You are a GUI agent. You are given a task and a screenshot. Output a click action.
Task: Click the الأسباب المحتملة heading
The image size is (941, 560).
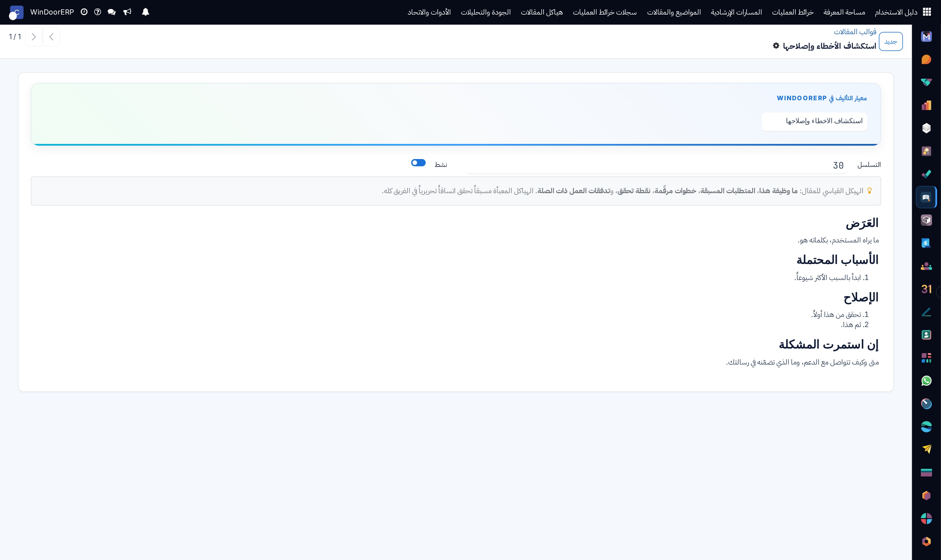point(838,260)
